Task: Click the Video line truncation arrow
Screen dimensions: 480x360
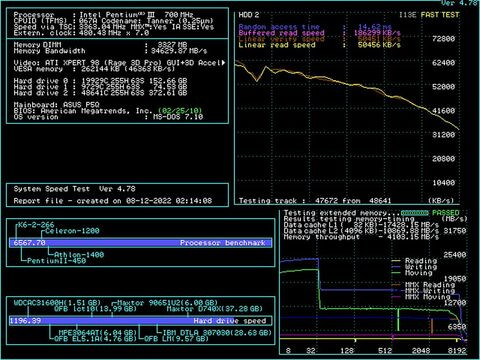Action: click(x=224, y=63)
